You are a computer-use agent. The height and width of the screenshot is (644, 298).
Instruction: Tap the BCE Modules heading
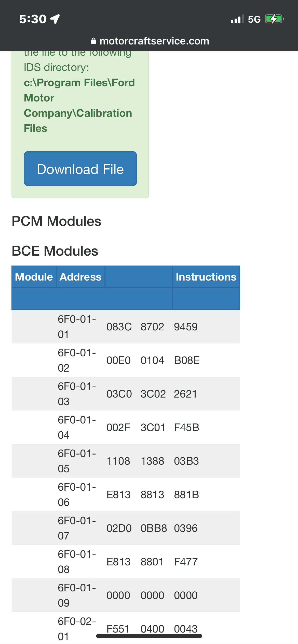[x=55, y=251]
